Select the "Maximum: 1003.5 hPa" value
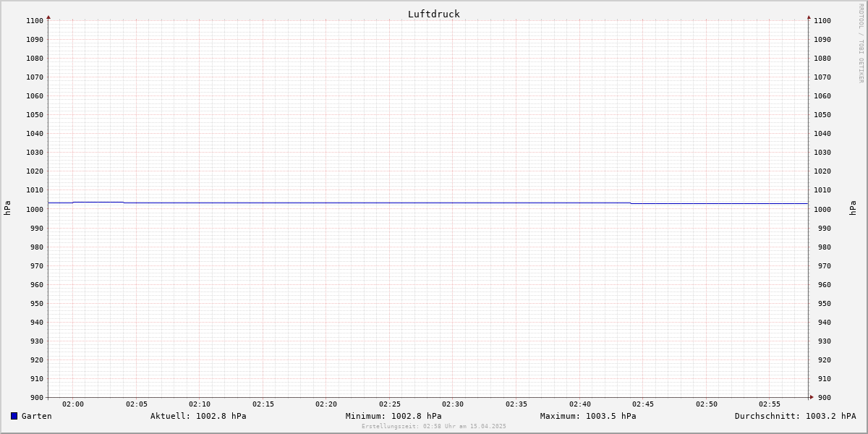868x434 pixels. click(x=588, y=416)
